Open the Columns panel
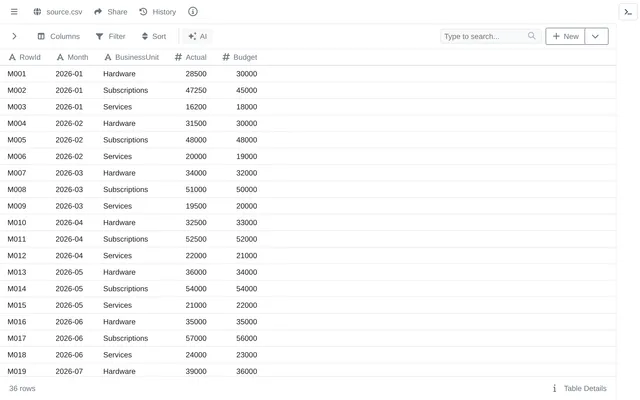 [x=59, y=36]
